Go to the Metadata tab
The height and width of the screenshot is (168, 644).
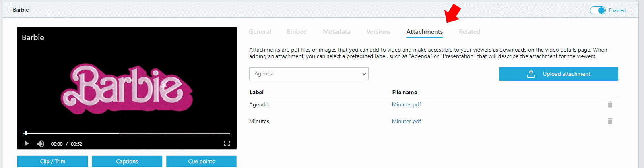click(x=337, y=32)
